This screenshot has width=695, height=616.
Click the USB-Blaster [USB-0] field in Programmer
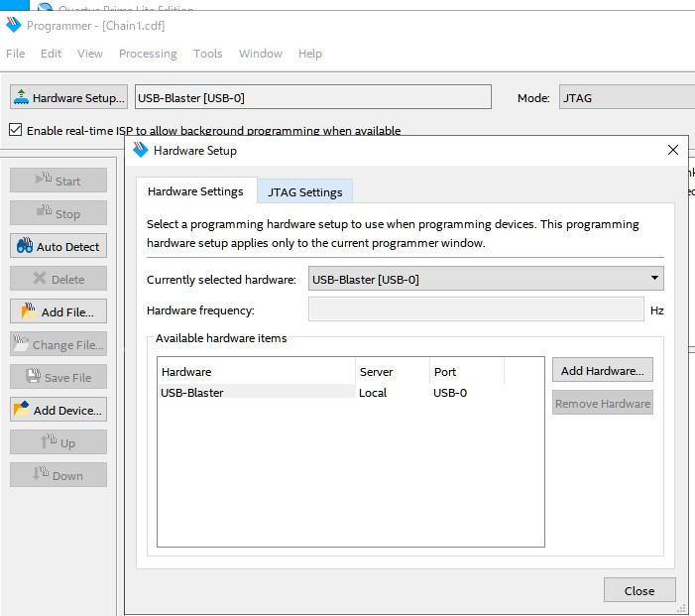tap(313, 97)
